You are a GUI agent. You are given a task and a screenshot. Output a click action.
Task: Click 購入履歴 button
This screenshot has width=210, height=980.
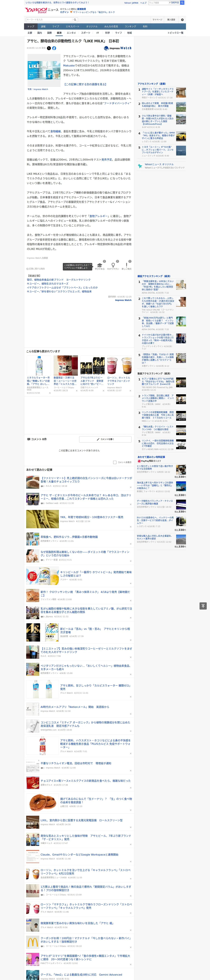171,20
